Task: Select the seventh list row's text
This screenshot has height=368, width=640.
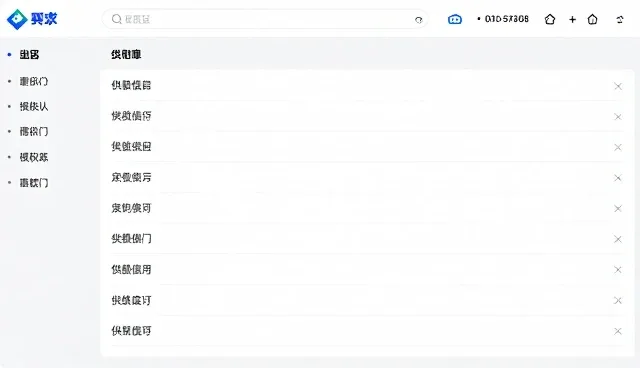Action: point(131,269)
